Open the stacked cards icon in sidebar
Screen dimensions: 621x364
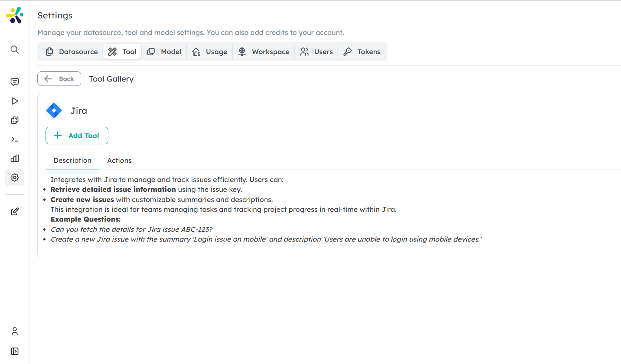click(x=15, y=120)
